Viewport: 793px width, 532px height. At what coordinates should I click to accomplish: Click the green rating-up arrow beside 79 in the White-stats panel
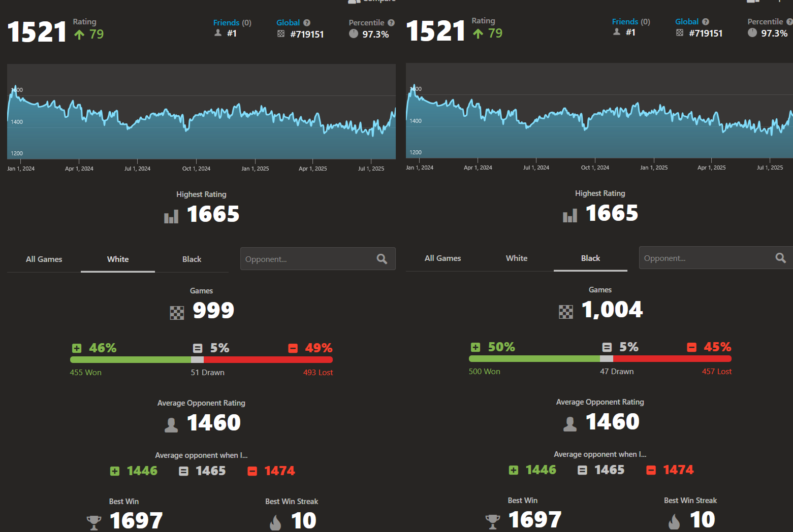tap(79, 35)
